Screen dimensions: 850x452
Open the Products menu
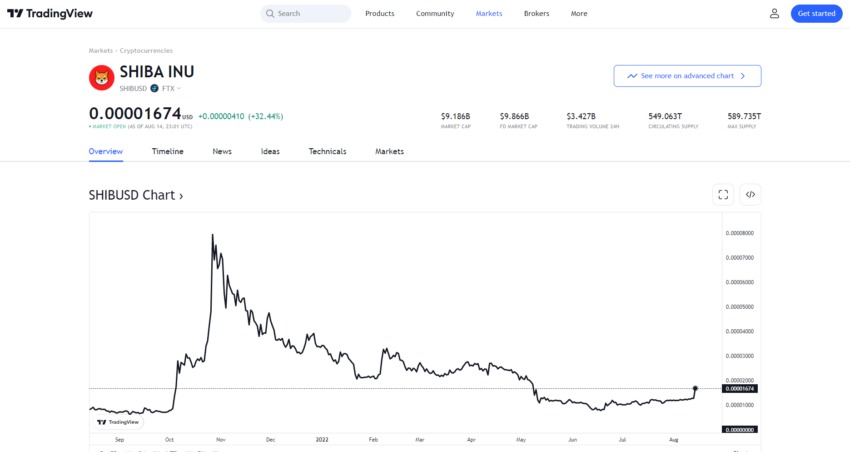(x=379, y=14)
